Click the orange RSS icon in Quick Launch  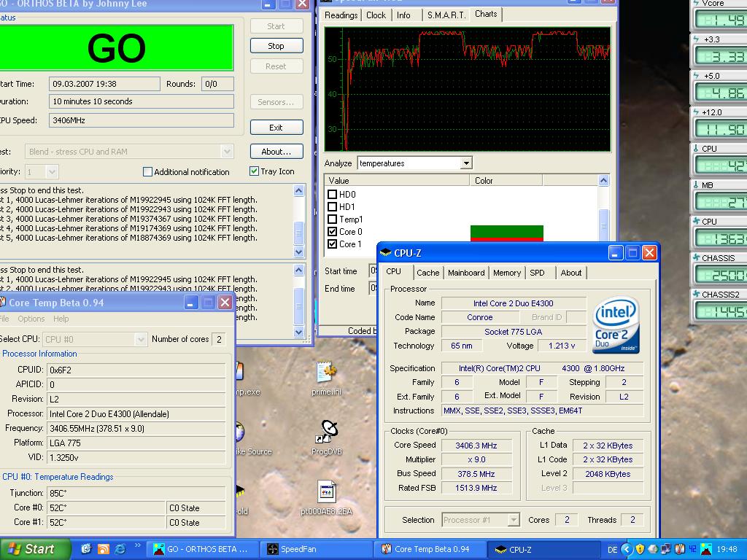point(104,549)
